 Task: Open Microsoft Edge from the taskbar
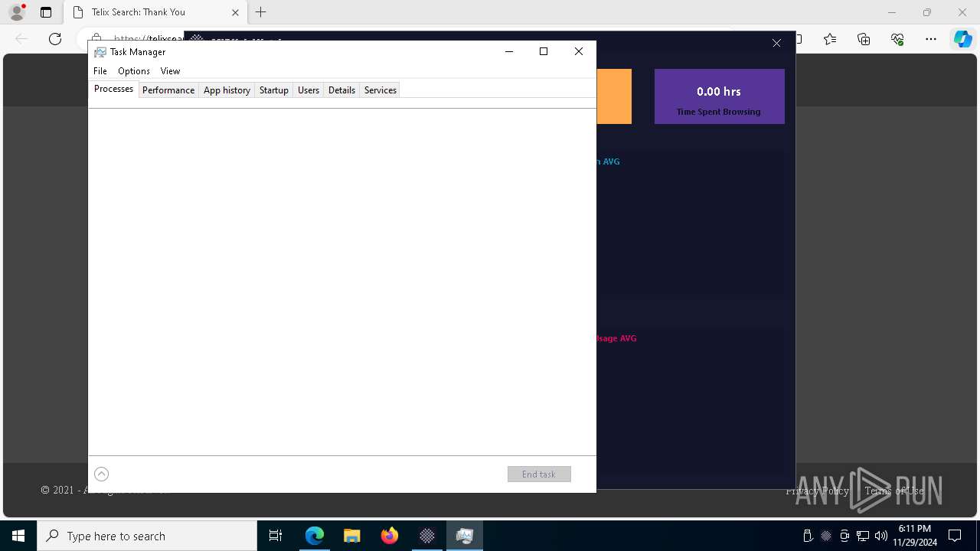[x=315, y=536]
